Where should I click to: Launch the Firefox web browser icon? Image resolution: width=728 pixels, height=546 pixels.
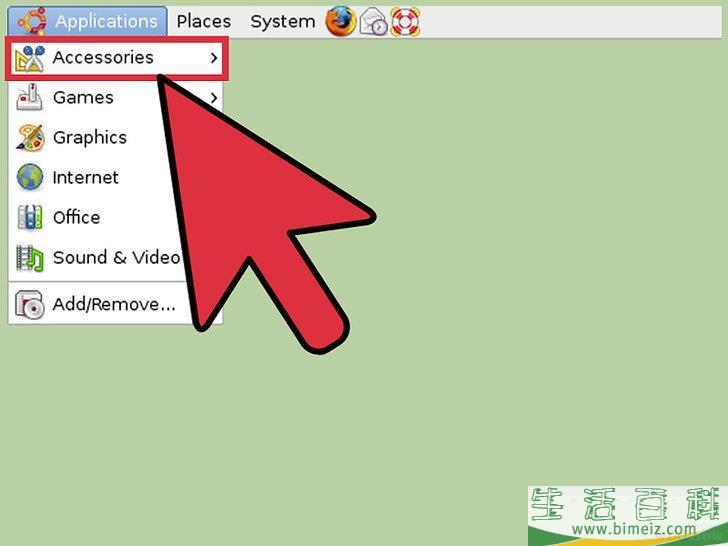(x=340, y=21)
